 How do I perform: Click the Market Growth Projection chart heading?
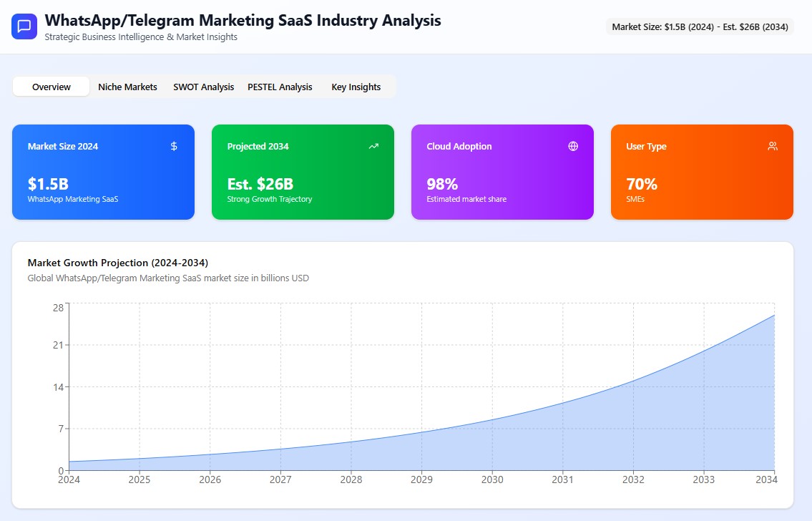point(118,263)
